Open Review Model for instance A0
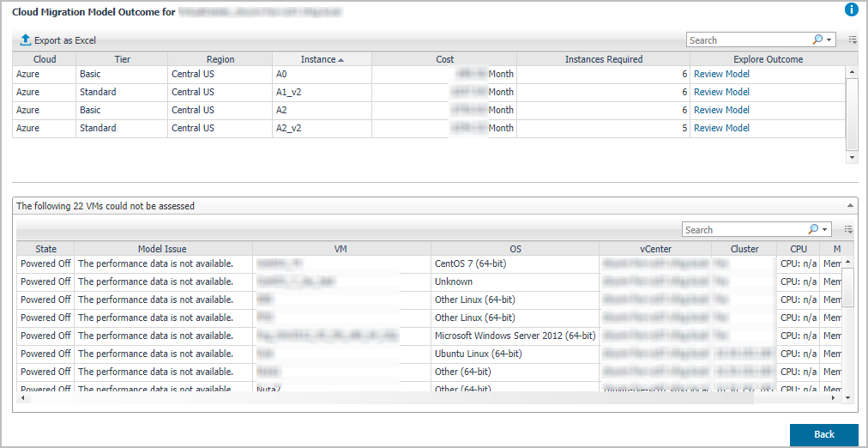 721,74
